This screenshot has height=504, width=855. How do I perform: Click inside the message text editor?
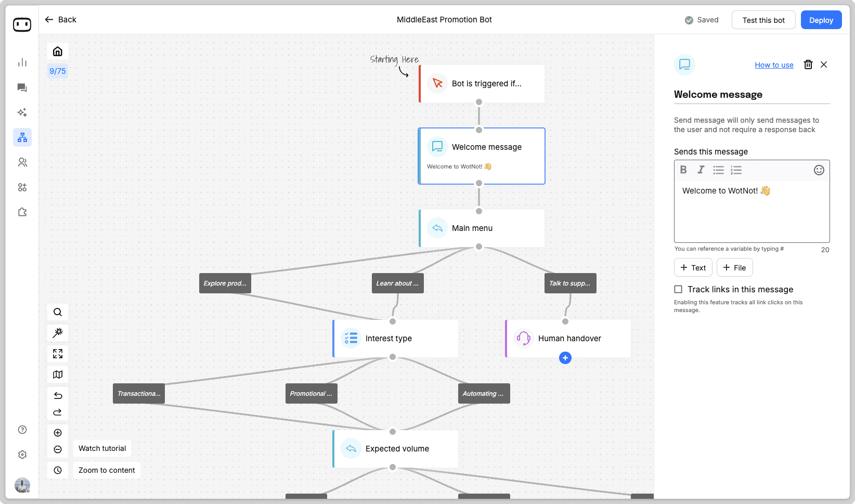point(752,211)
